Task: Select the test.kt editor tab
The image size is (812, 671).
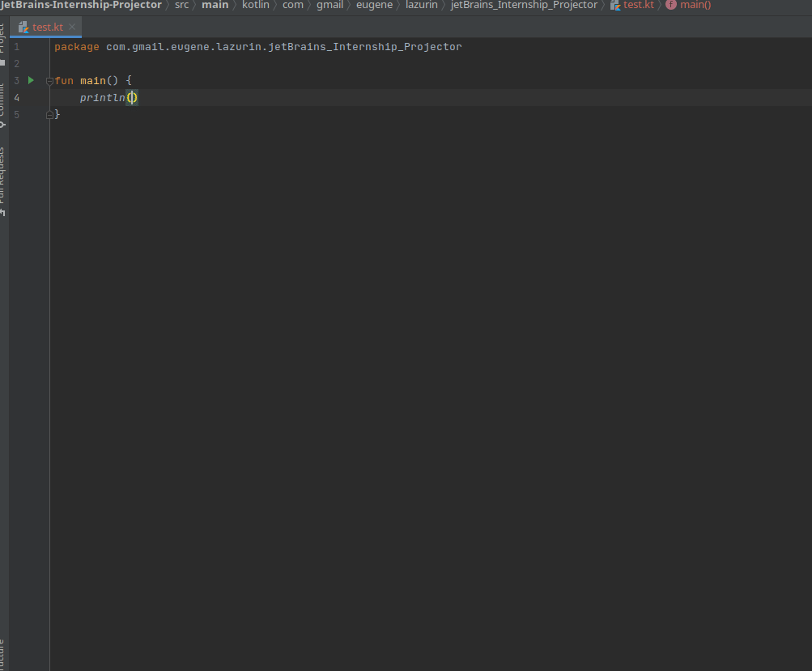Action: [45, 27]
